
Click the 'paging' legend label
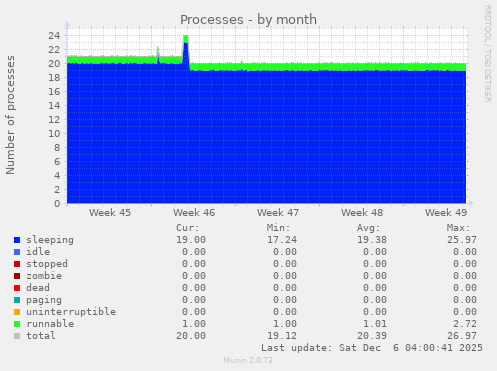(44, 300)
